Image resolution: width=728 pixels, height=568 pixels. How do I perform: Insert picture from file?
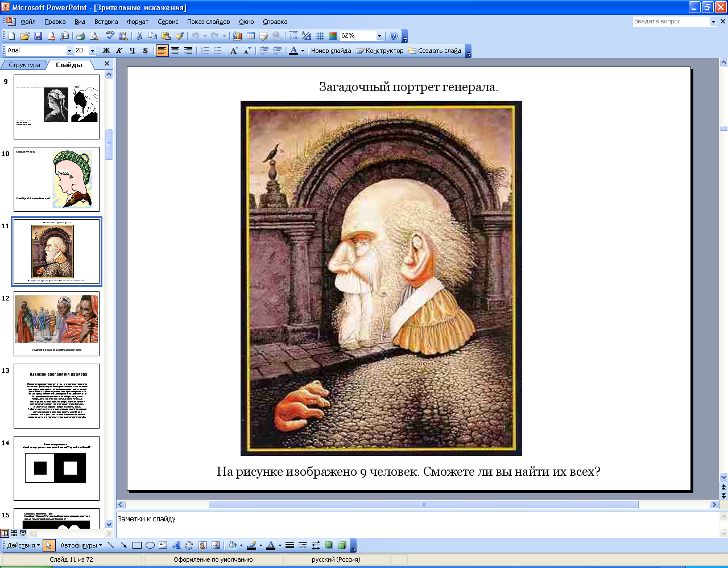coord(216,545)
